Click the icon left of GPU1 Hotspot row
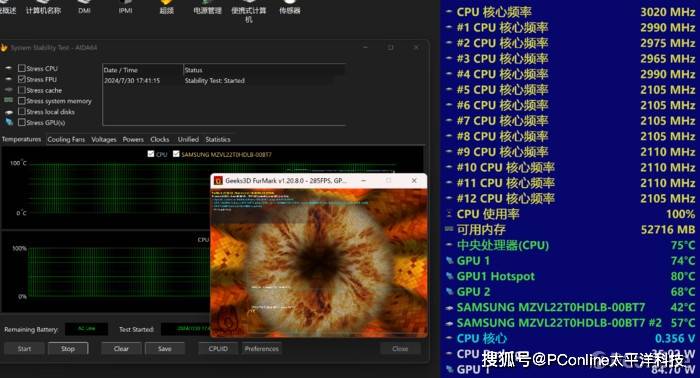Image resolution: width=700 pixels, height=378 pixels. point(450,277)
